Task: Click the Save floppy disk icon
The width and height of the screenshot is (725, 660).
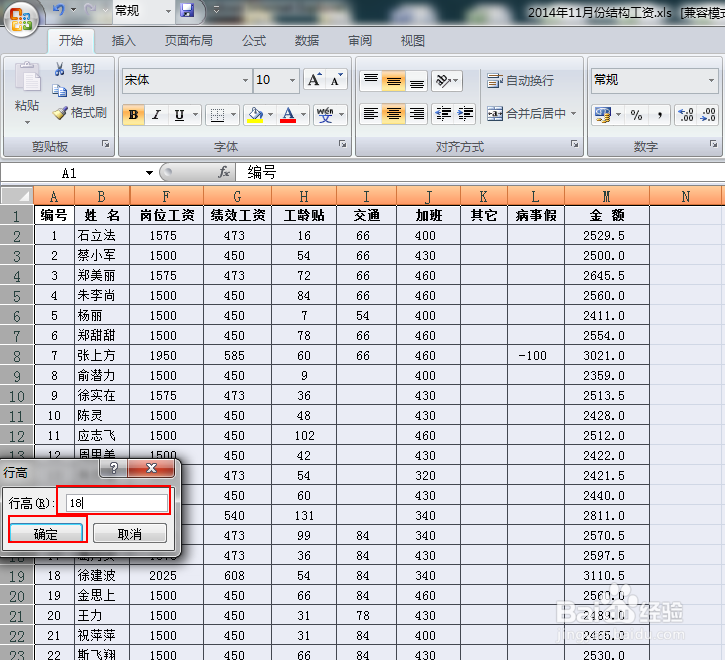Action: (187, 10)
